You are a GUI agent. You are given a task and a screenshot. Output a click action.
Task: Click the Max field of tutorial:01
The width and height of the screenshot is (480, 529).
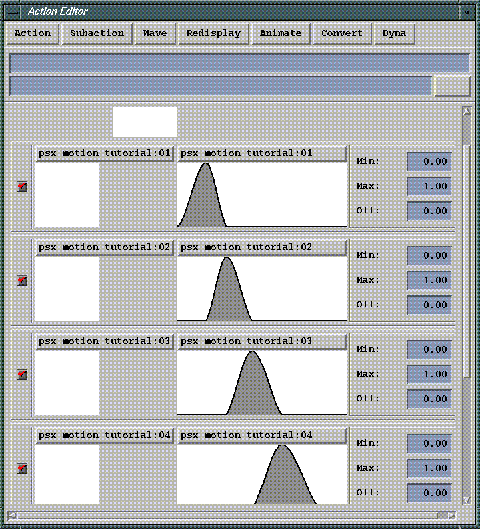click(x=429, y=186)
